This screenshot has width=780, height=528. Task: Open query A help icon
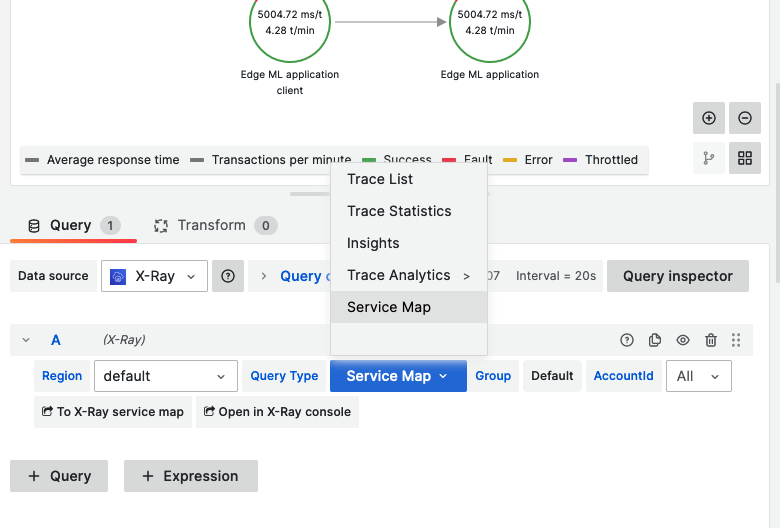(627, 340)
